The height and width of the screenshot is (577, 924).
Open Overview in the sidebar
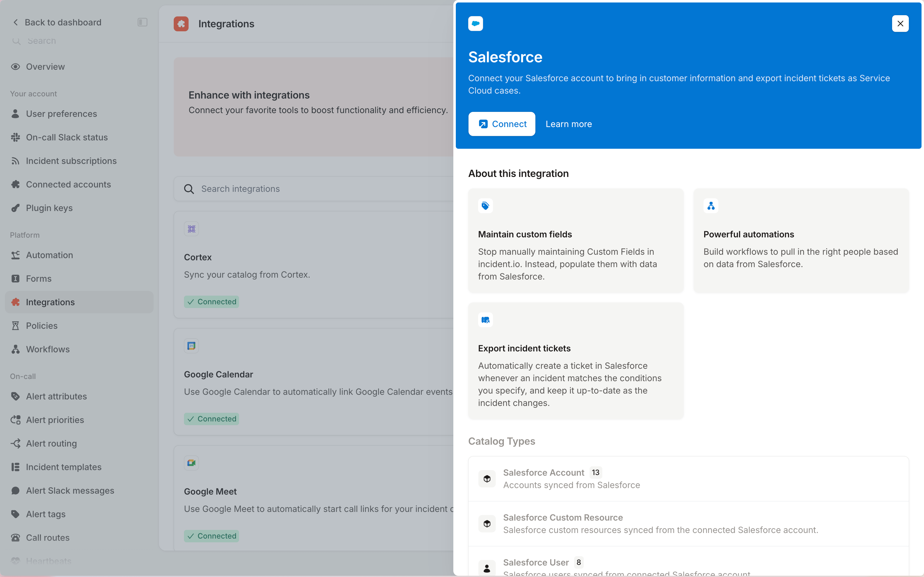(79, 67)
